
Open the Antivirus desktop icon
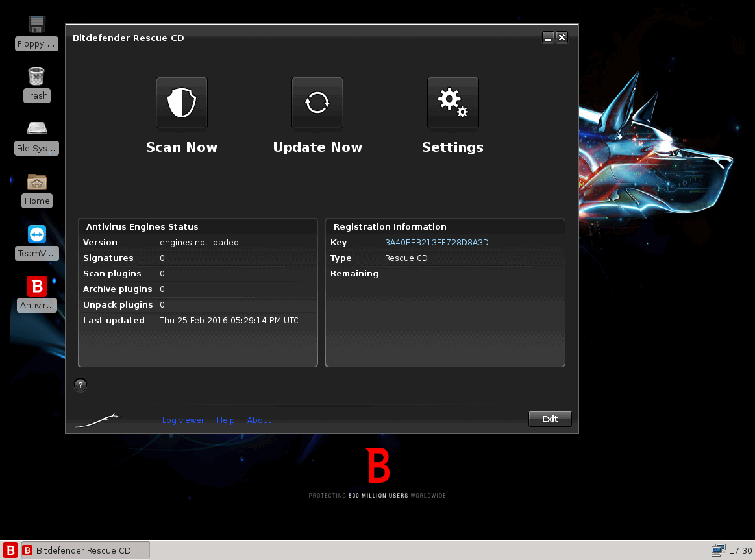36,286
